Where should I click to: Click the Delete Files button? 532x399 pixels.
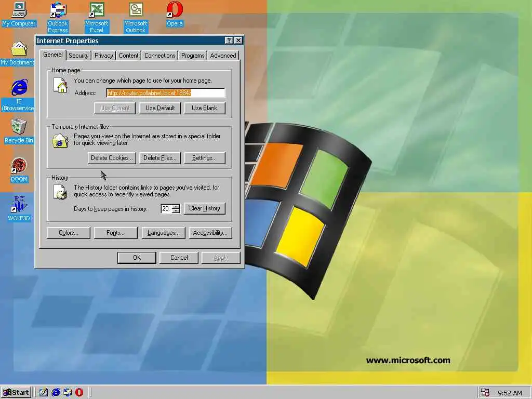(x=160, y=158)
